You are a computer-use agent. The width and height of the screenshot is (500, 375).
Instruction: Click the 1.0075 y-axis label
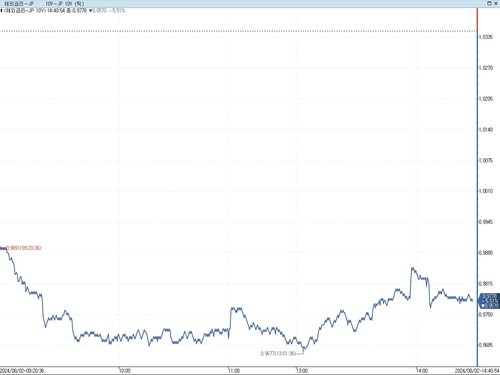pyautogui.click(x=486, y=160)
